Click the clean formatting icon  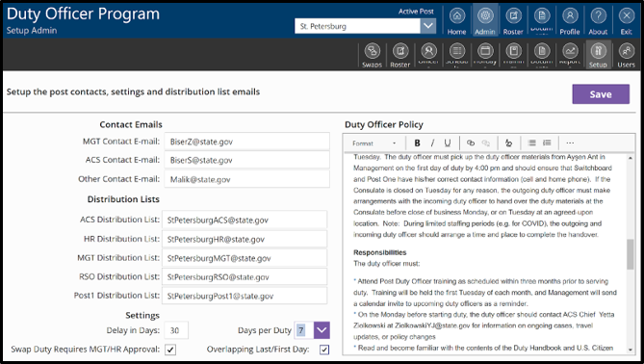pos(508,143)
